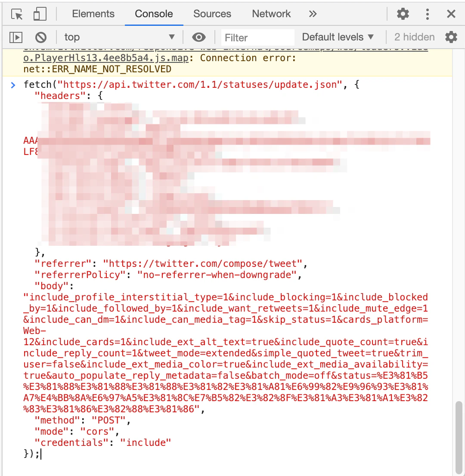The image size is (465, 476).
Task: Place cursor after closing "});" line
Action: [x=41, y=454]
